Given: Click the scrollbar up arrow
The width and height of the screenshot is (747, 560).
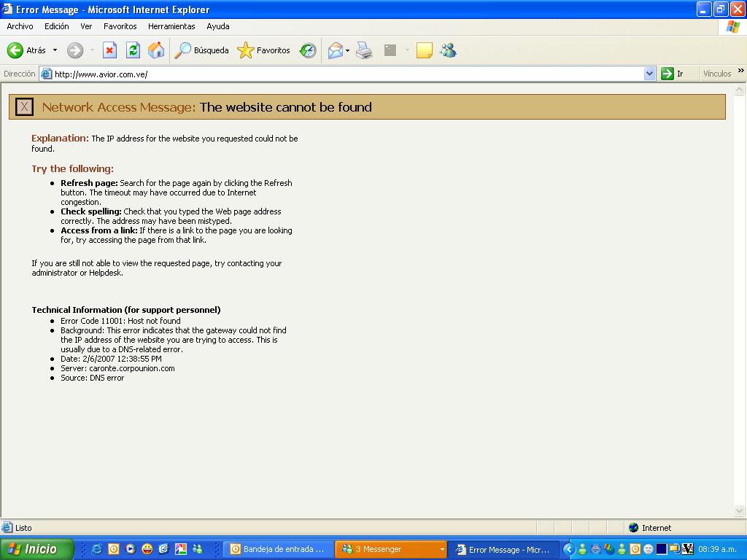Looking at the screenshot, I should point(740,89).
